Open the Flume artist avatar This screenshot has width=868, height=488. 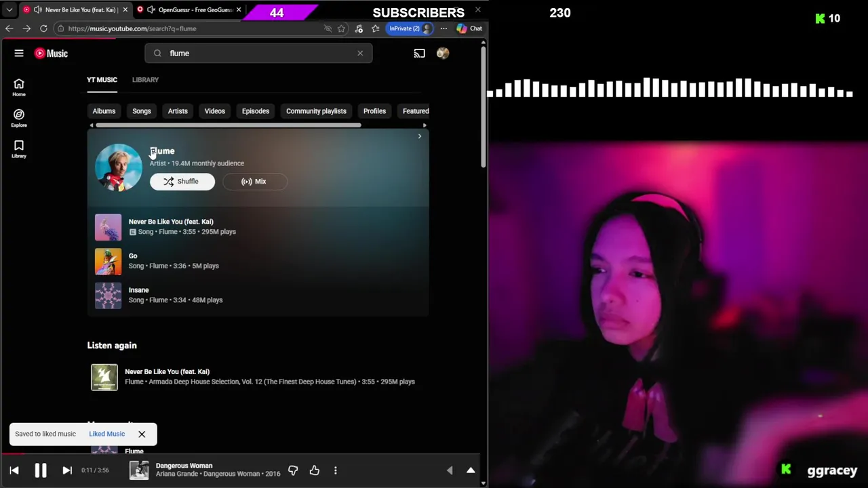[x=119, y=167]
